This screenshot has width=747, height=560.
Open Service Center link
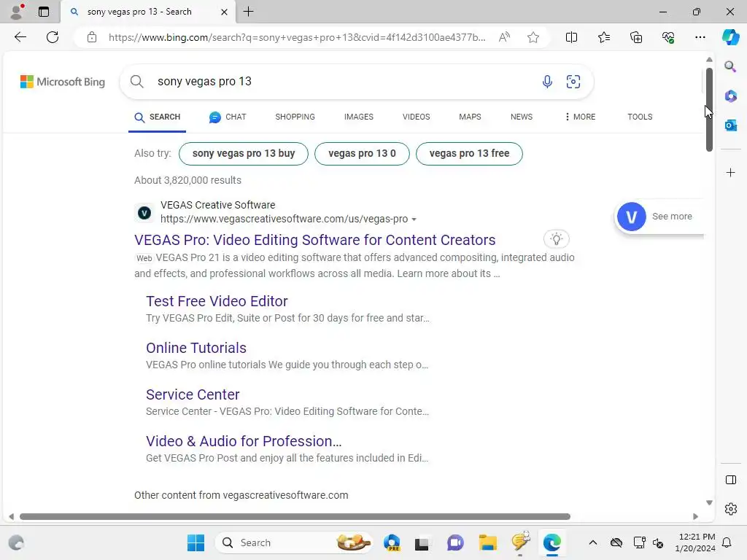click(x=193, y=394)
